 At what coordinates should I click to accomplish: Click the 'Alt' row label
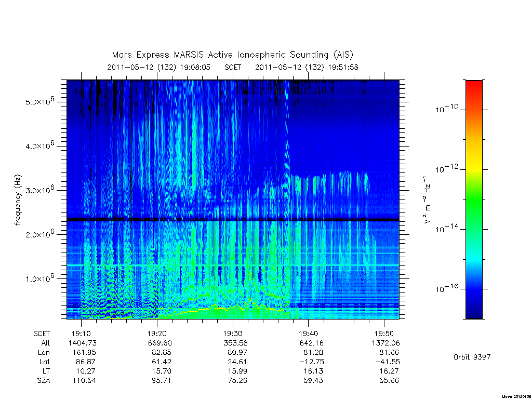[x=46, y=343]
